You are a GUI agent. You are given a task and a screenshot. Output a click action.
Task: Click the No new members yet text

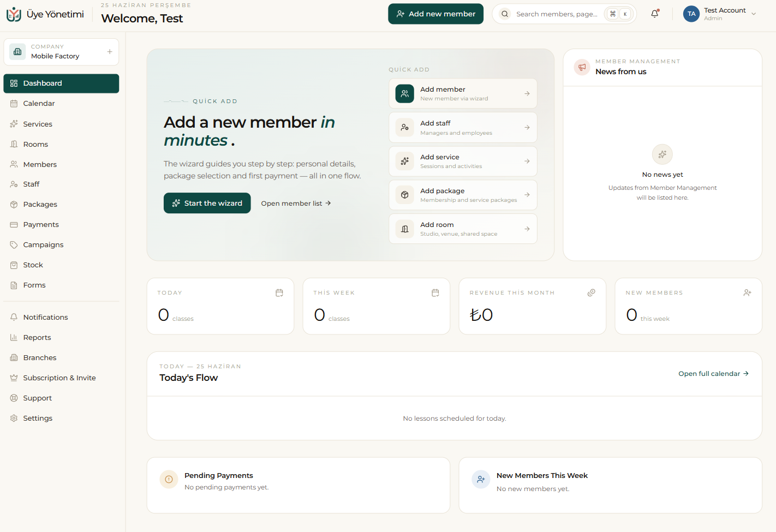coord(533,489)
